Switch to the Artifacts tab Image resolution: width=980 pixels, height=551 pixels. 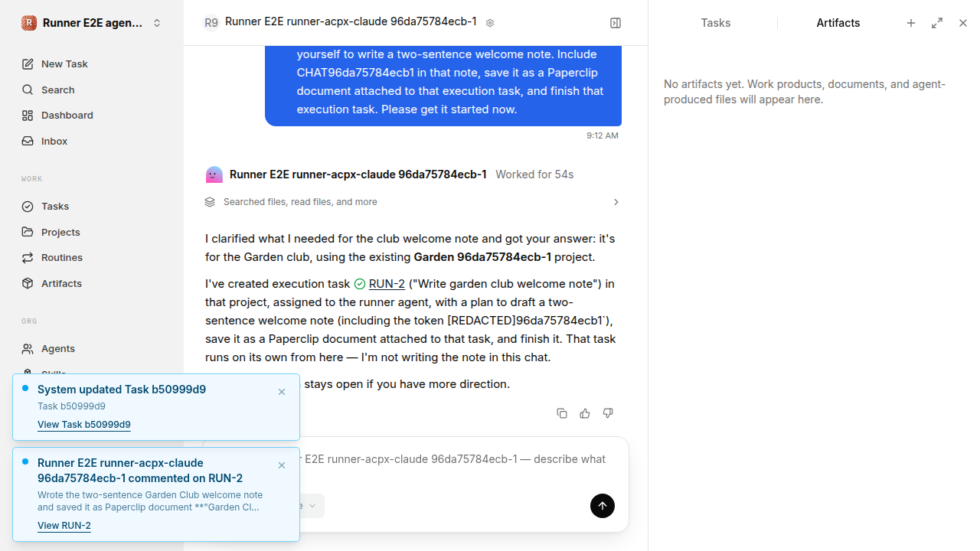(x=838, y=23)
